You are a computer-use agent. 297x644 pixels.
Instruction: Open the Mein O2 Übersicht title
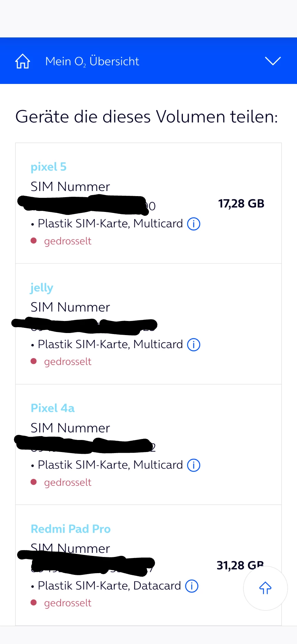92,61
